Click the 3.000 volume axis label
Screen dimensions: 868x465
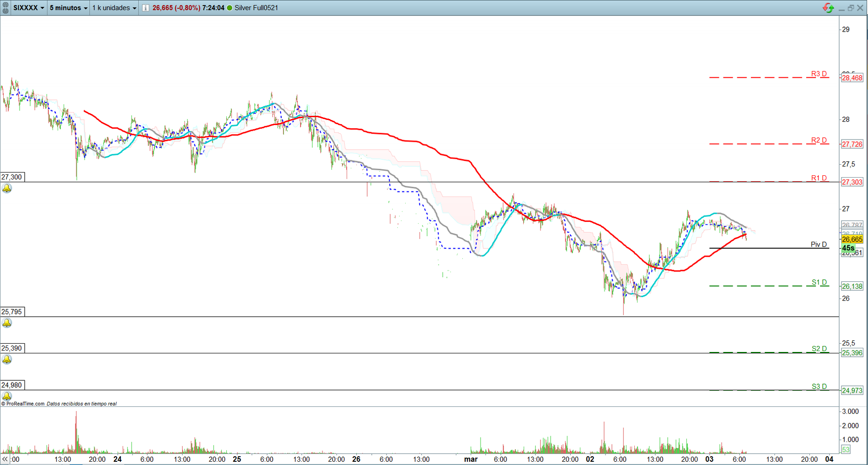[850, 412]
